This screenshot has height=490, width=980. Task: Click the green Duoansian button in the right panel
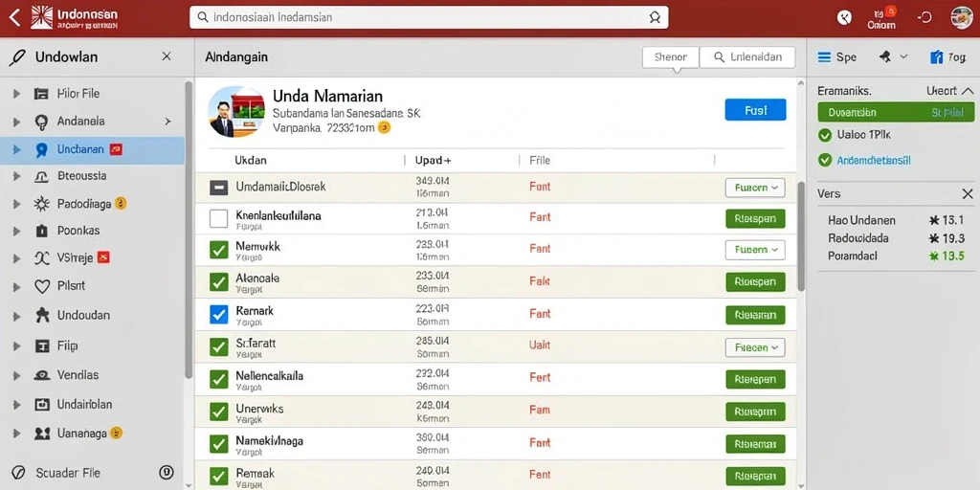click(x=896, y=113)
